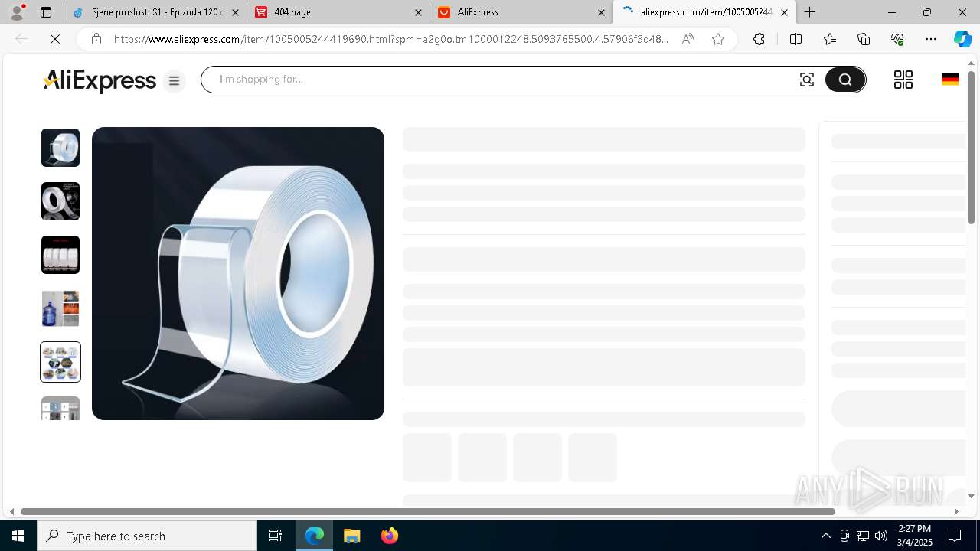Image resolution: width=980 pixels, height=551 pixels.
Task: Select third thumbnail showing four tape rolls
Action: (60, 255)
